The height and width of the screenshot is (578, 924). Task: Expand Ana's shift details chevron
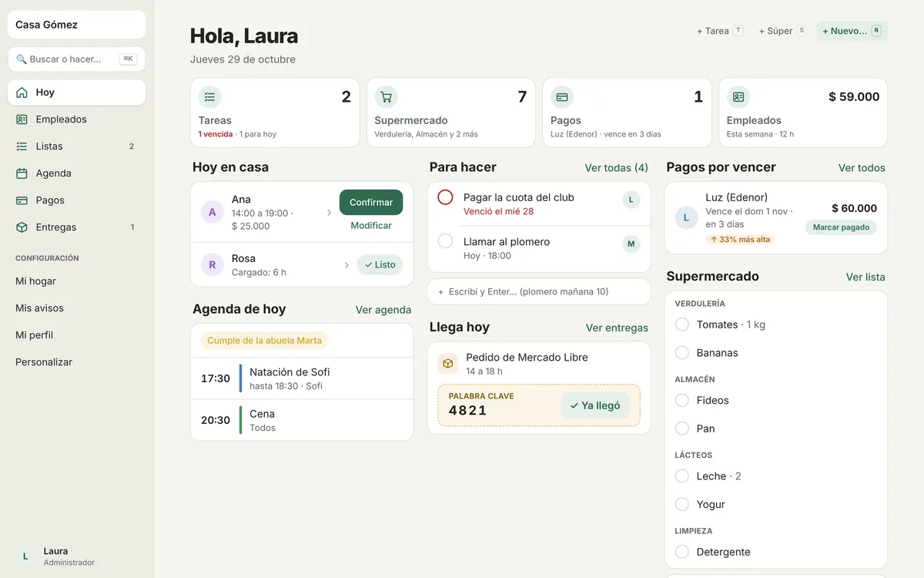pyautogui.click(x=330, y=213)
